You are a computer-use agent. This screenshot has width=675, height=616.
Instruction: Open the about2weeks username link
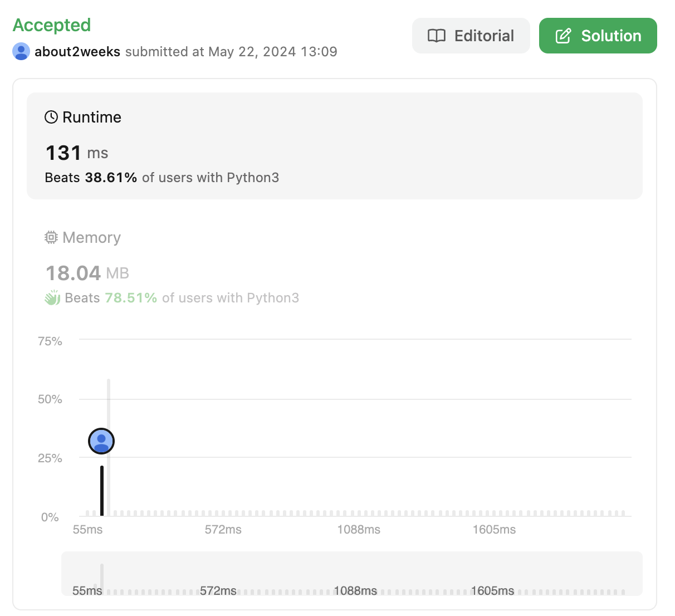pos(77,52)
